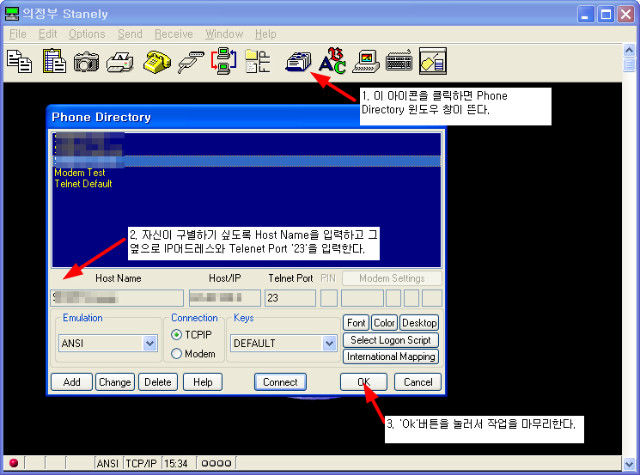640x475 pixels.
Task: Open the Edit menu
Action: [x=48, y=34]
